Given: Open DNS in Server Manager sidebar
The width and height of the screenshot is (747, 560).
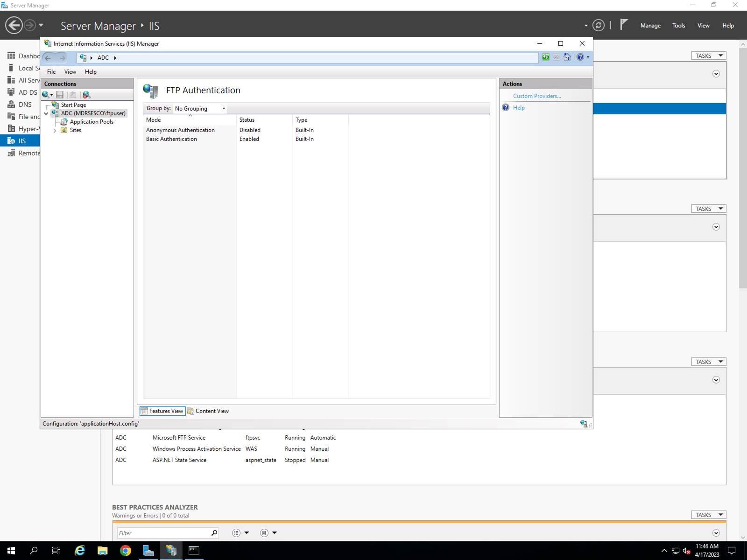Looking at the screenshot, I should [x=22, y=105].
